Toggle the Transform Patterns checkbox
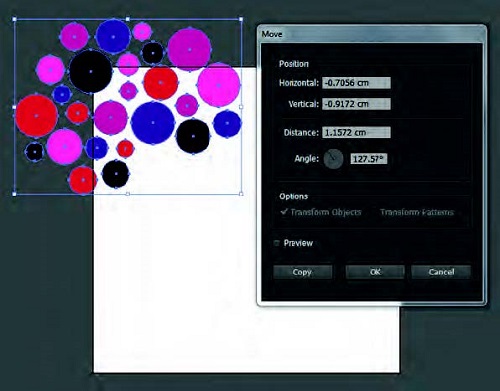This screenshot has height=391, width=500. pos(417,212)
